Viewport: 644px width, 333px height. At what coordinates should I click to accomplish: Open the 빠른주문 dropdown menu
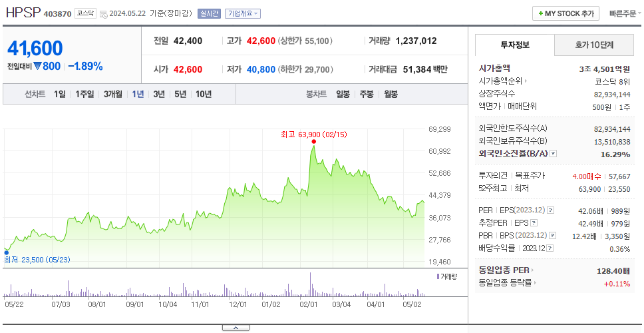click(625, 13)
